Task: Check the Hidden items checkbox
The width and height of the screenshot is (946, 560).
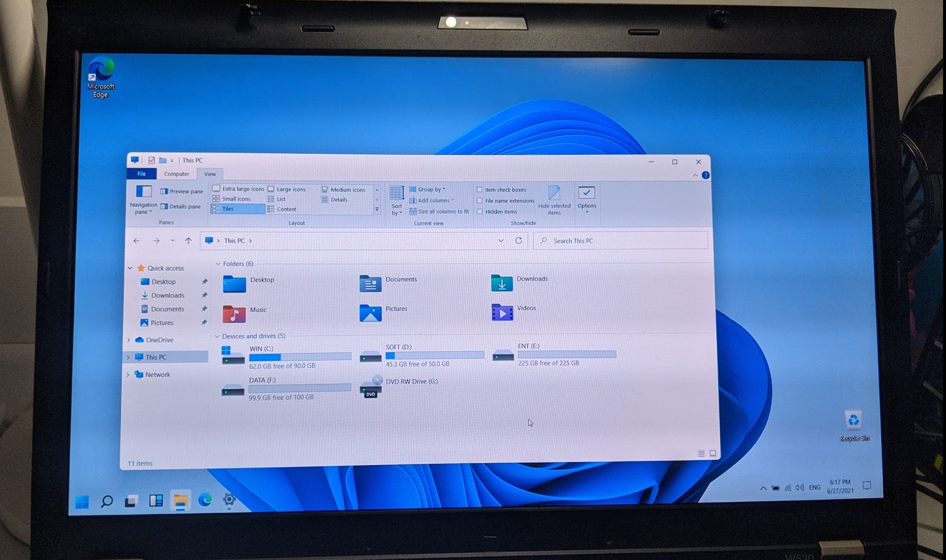Action: (480, 212)
